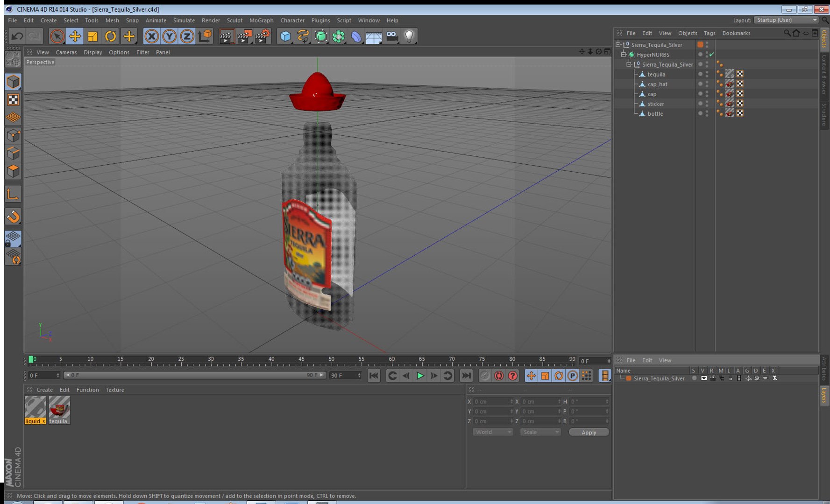Screen dimensions: 830x504
Task: Select the Rotate tool
Action: point(110,36)
